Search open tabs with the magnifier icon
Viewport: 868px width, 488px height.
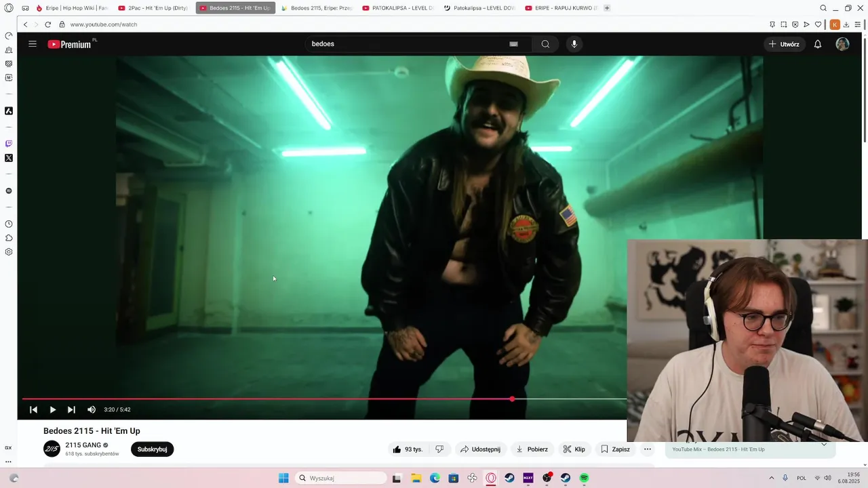tap(823, 8)
